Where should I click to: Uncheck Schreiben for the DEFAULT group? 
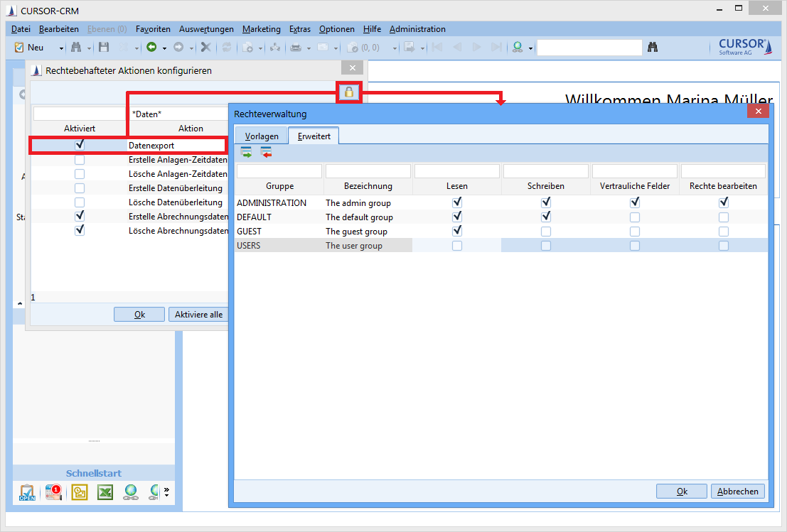(546, 217)
